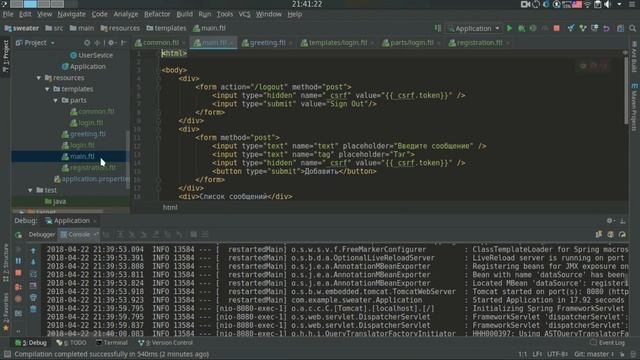Screen dimensions: 640x360
Task: Toggle the Maven Projects side panel
Action: pyautogui.click(x=634, y=107)
